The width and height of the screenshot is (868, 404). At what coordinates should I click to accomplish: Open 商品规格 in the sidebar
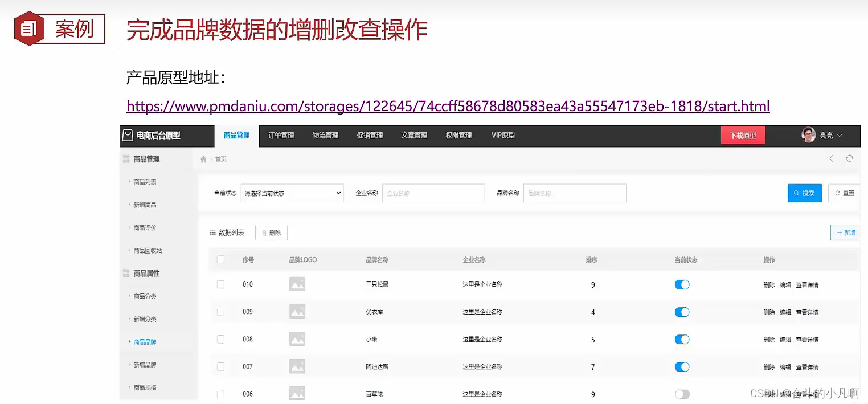[145, 387]
